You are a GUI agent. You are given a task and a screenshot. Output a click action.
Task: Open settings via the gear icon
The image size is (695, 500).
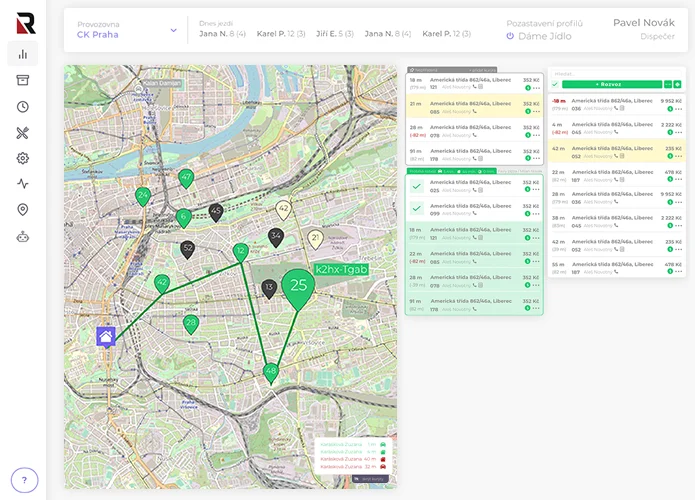coord(22,158)
